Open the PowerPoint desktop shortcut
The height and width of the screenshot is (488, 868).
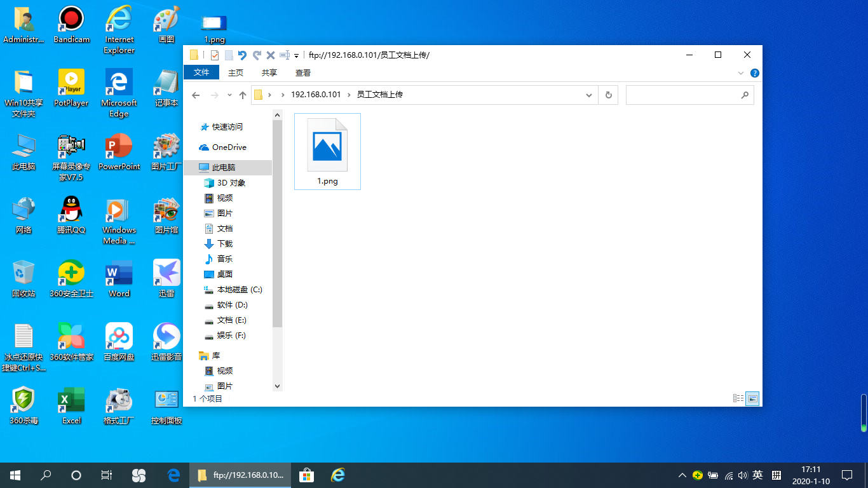tap(119, 152)
